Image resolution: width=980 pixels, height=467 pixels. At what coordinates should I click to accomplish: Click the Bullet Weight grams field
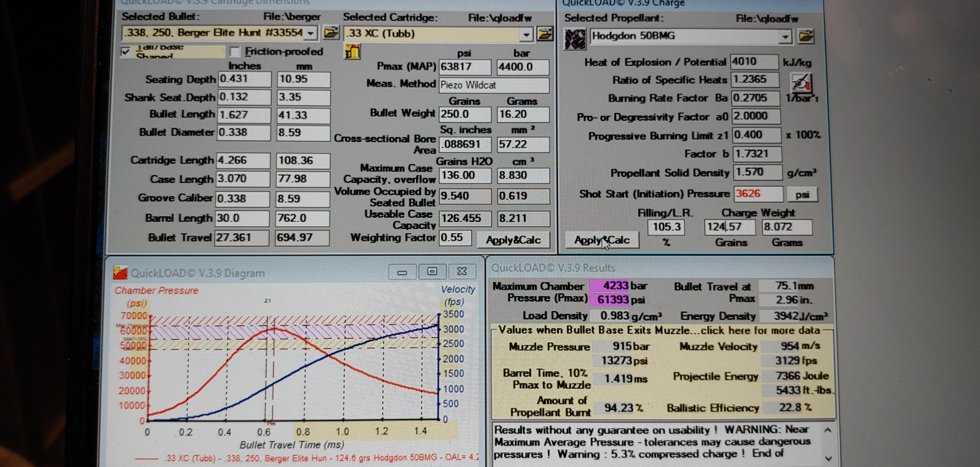click(523, 115)
